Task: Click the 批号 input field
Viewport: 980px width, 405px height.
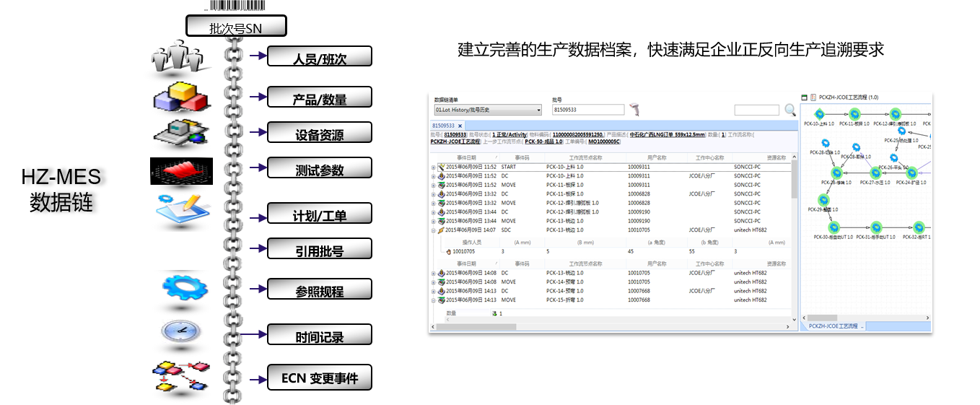Action: 587,110
